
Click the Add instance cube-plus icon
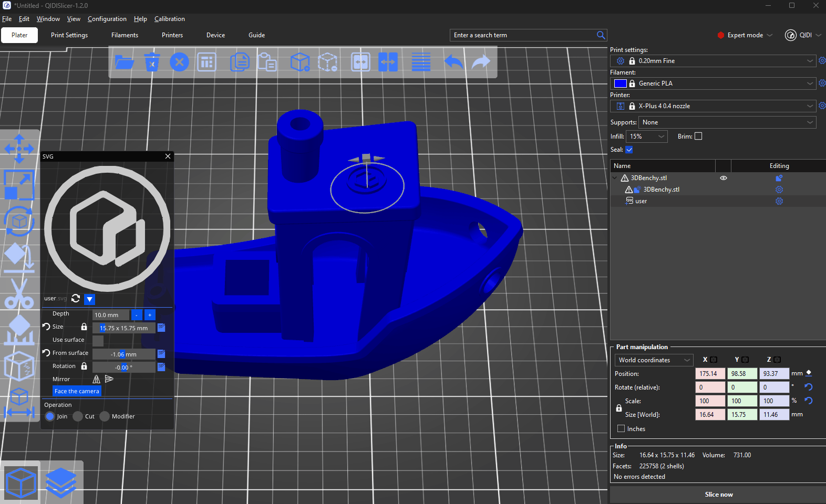point(300,62)
